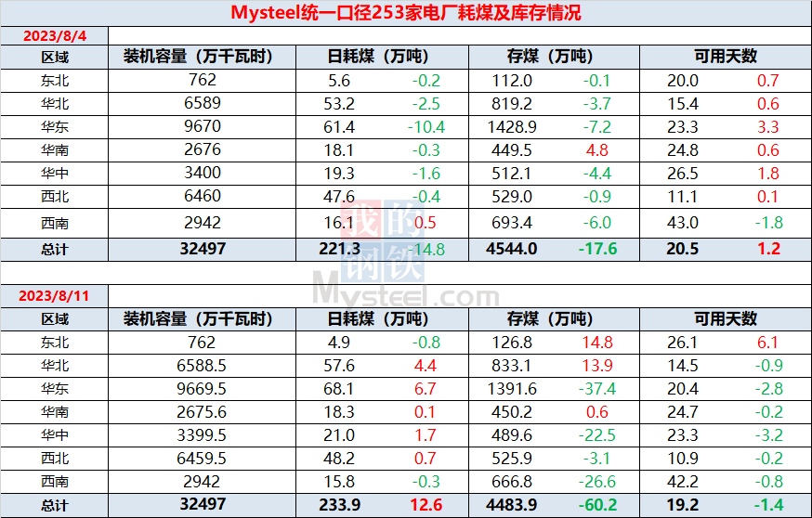Click the 西北 capacity cell "6460"
The width and height of the screenshot is (812, 518).
coord(203,196)
